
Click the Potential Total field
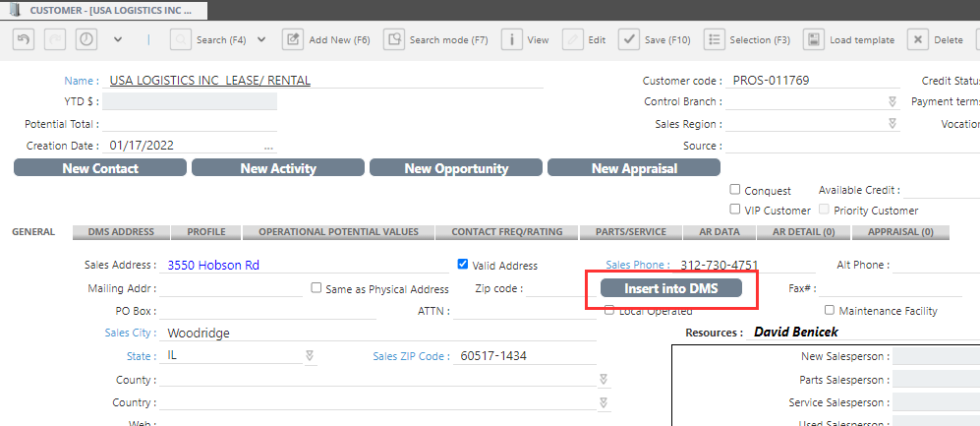coord(190,124)
